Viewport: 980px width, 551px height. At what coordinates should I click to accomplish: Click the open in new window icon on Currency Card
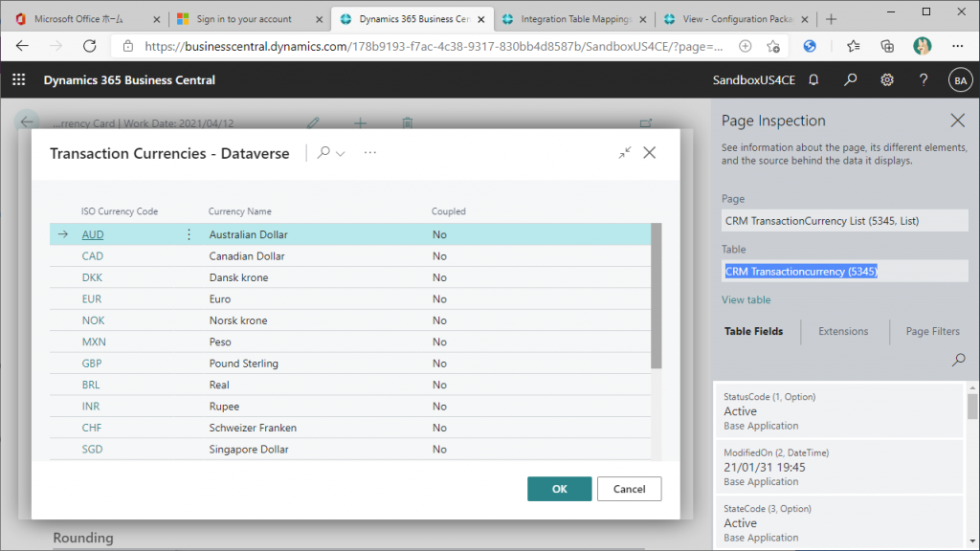click(646, 123)
